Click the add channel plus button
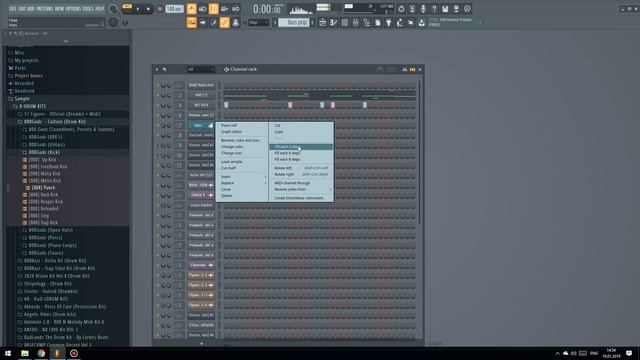This screenshot has height=360, width=640. (x=202, y=344)
